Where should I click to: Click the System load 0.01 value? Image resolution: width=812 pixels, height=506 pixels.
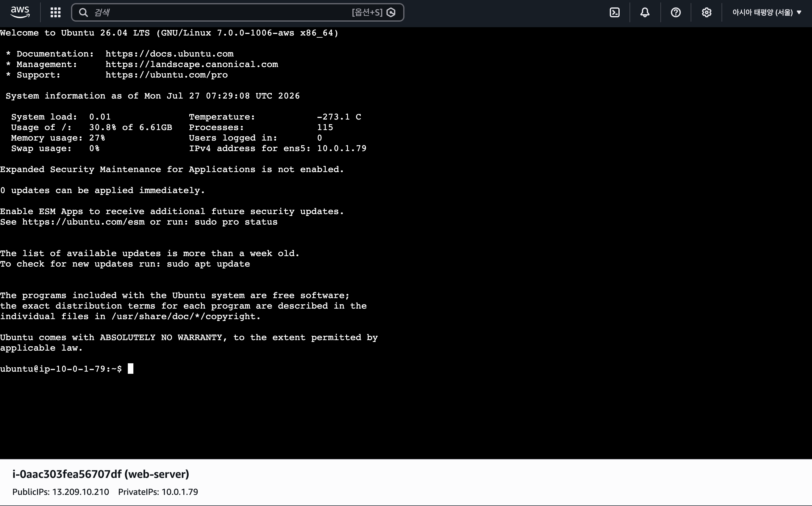point(100,117)
